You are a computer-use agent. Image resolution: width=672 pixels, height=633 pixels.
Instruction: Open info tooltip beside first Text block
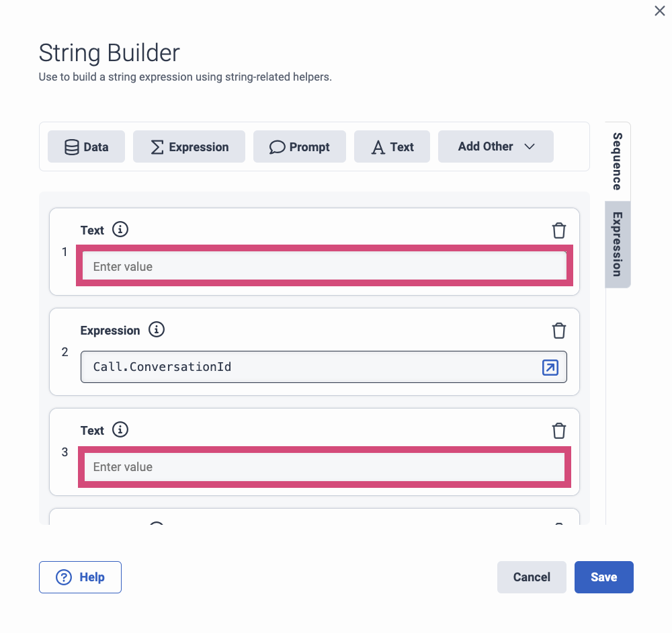120,229
